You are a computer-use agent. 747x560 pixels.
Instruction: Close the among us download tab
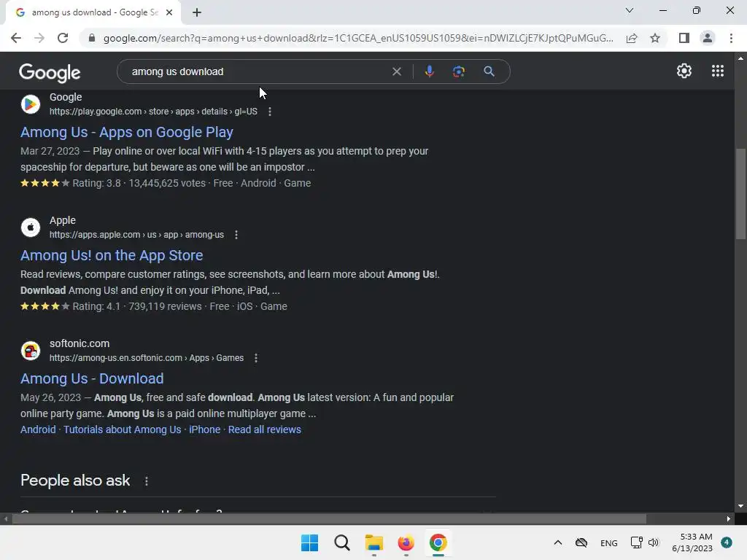tap(169, 12)
